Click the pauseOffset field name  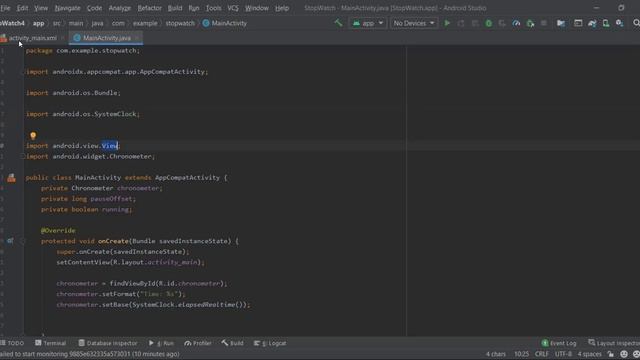111,199
